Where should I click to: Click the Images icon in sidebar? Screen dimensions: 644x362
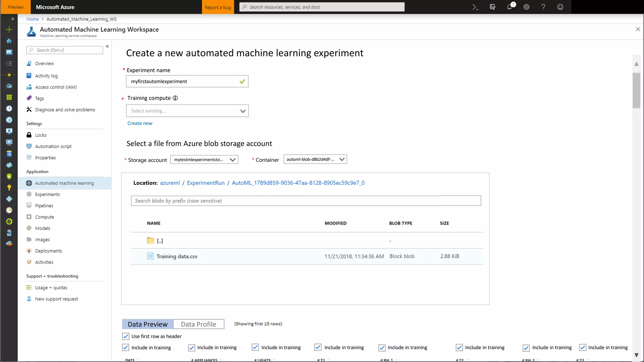29,239
